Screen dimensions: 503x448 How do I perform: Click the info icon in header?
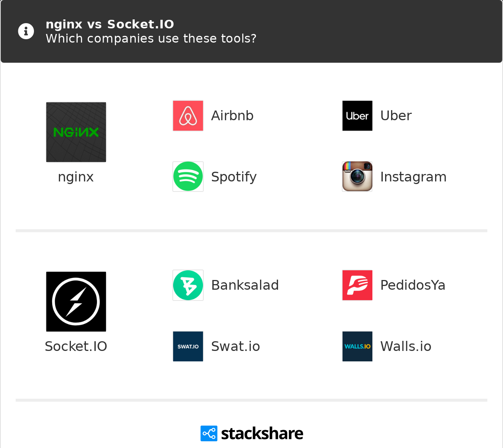pyautogui.click(x=26, y=31)
